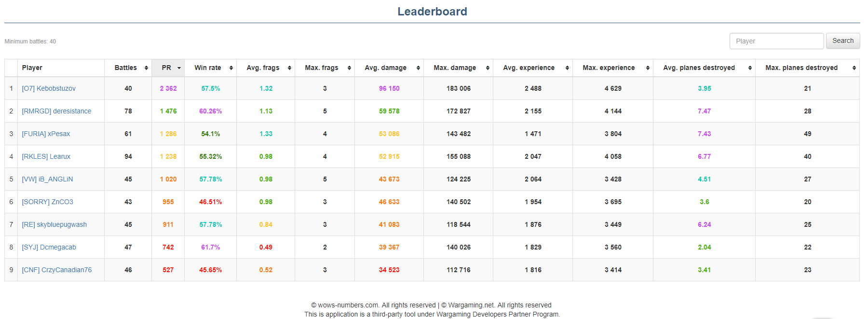Click sort arrows beside Avg. damage header

(x=418, y=68)
